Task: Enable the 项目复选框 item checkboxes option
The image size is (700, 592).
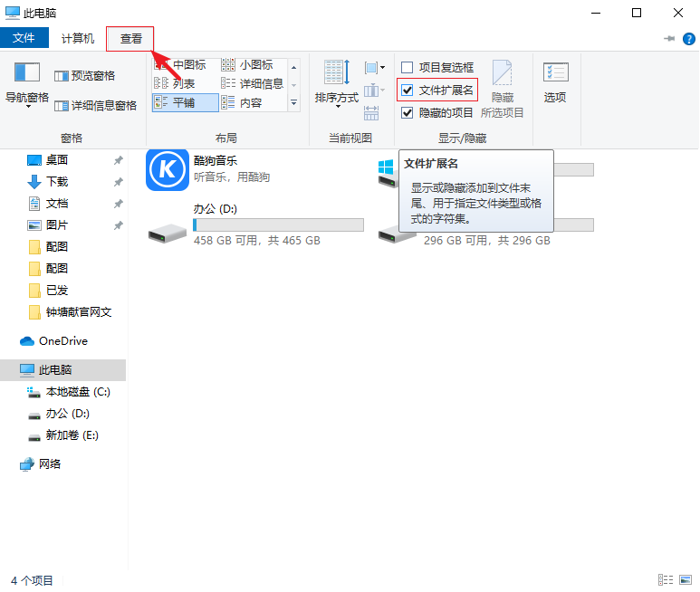Action: [408, 67]
